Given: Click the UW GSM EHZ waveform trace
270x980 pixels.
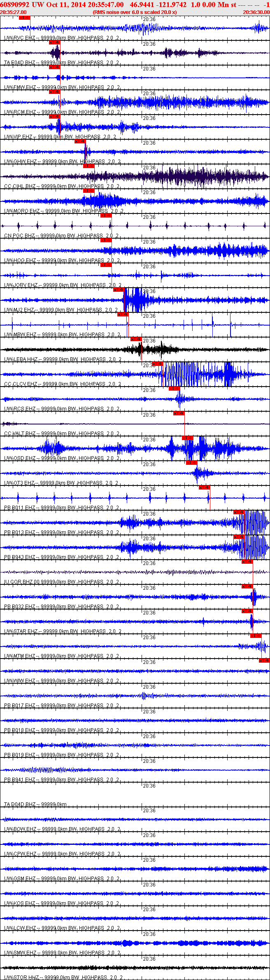Looking at the screenshot, I should coord(135,869).
